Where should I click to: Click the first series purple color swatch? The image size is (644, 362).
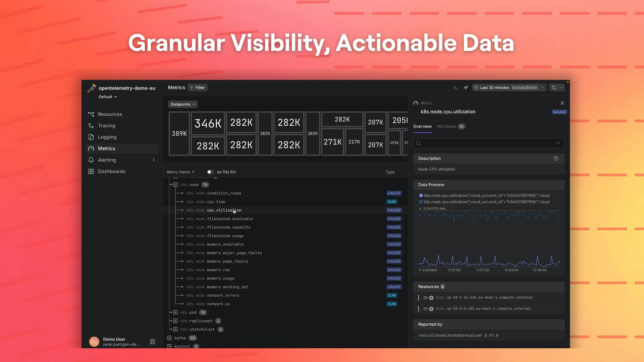pyautogui.click(x=421, y=195)
